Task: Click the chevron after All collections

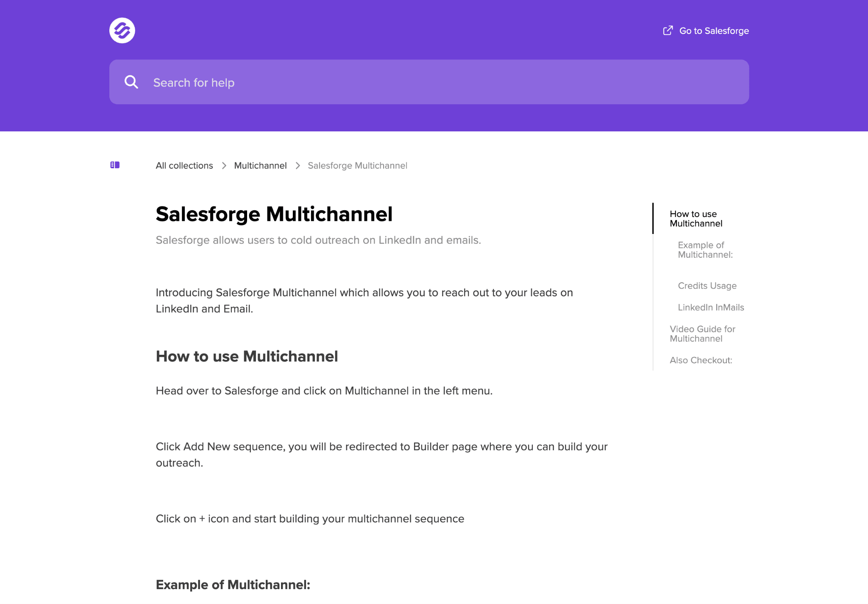Action: 224,166
